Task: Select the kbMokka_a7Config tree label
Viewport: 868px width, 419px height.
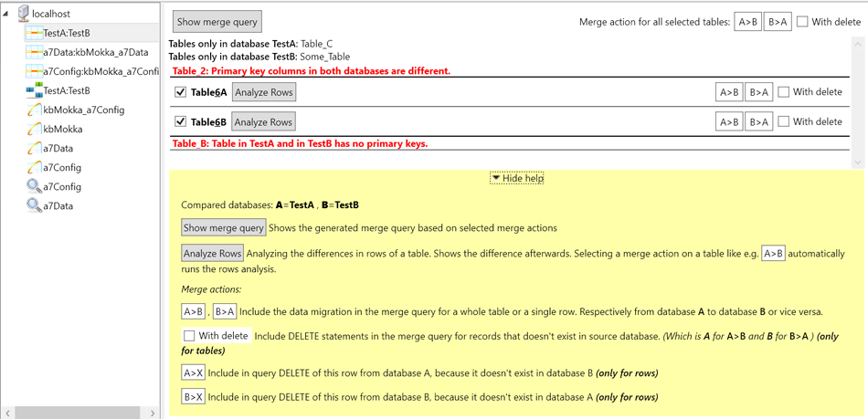Action: point(83,110)
